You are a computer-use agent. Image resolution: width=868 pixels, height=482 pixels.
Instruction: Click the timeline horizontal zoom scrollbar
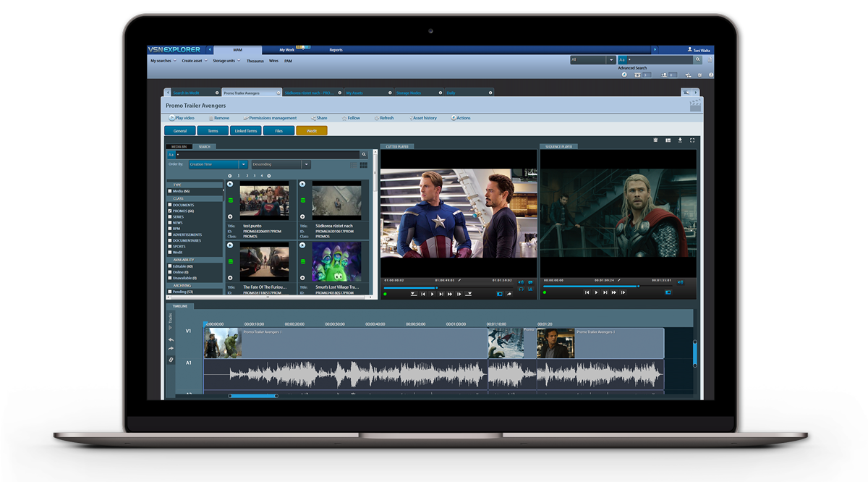[253, 396]
